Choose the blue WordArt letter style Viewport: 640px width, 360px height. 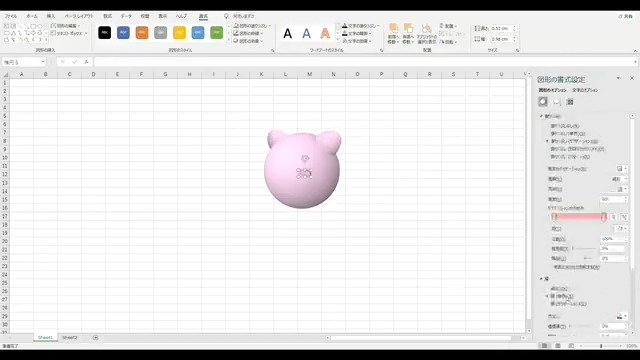point(307,33)
